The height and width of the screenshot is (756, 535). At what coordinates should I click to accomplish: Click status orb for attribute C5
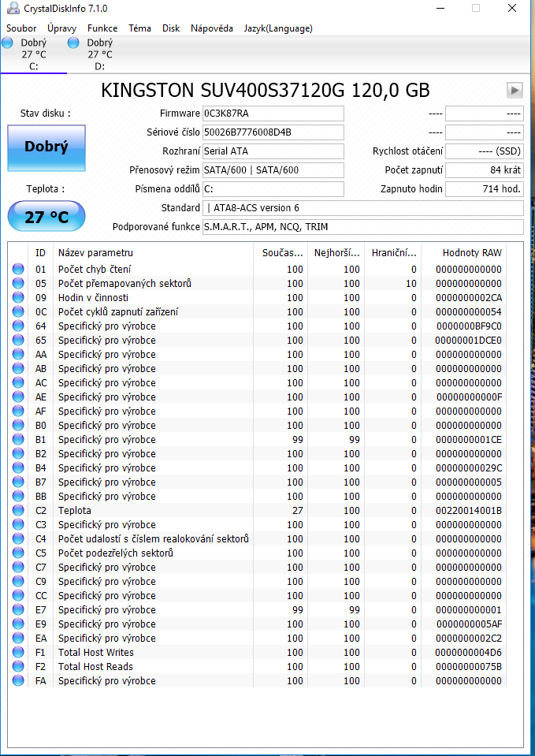tap(18, 553)
